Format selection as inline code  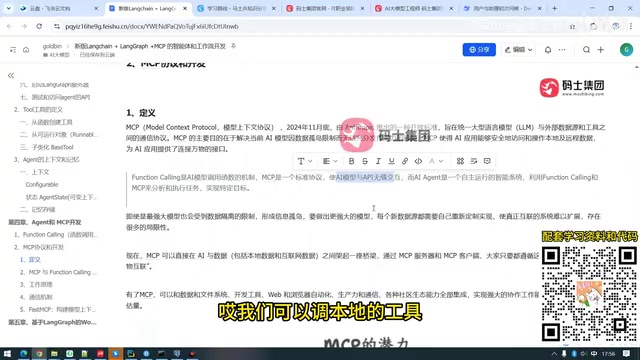coord(418,161)
